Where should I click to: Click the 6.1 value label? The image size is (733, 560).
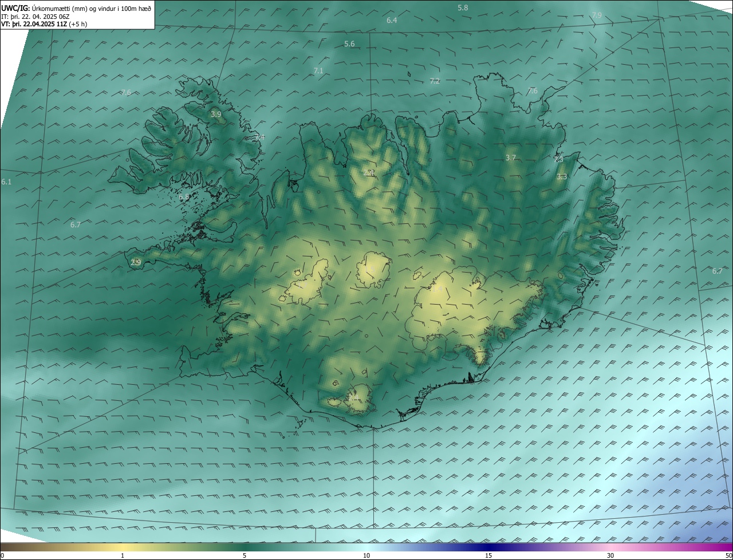point(6,182)
